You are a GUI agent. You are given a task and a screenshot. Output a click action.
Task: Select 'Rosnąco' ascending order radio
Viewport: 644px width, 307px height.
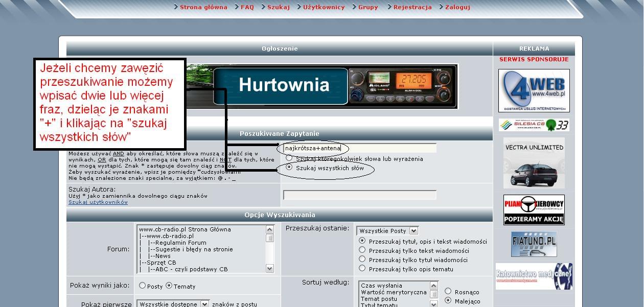448,292
